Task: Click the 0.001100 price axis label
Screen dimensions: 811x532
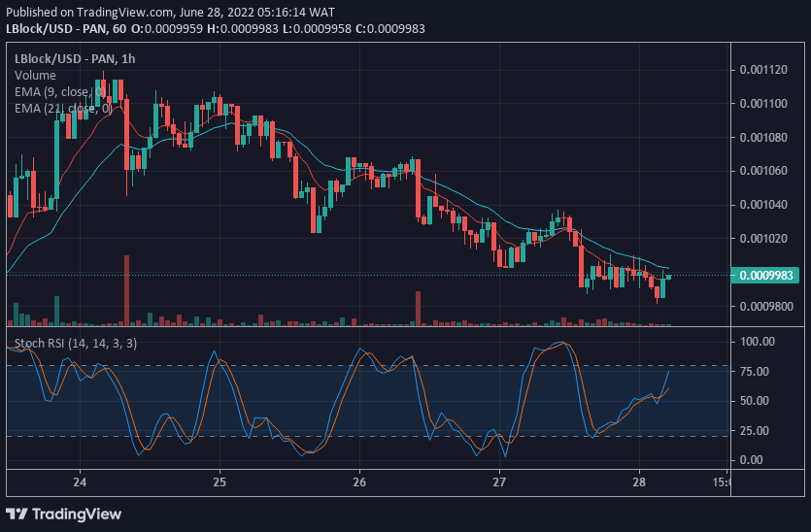Action: (763, 104)
